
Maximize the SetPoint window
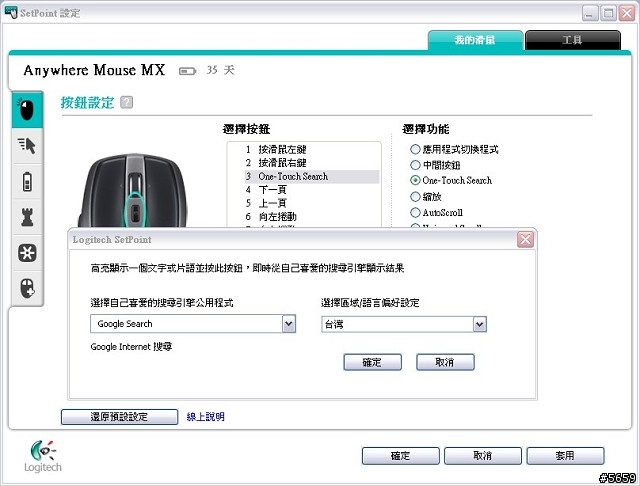coord(608,13)
